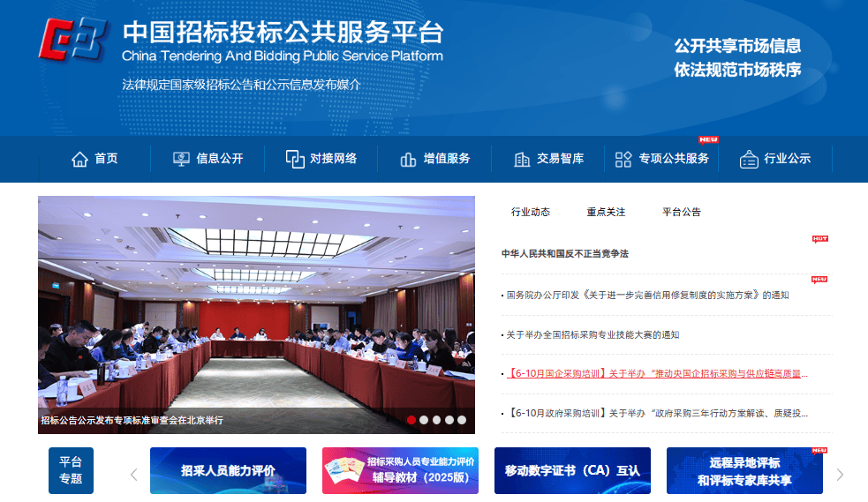Switch to the 重点关注 tab

click(x=606, y=212)
